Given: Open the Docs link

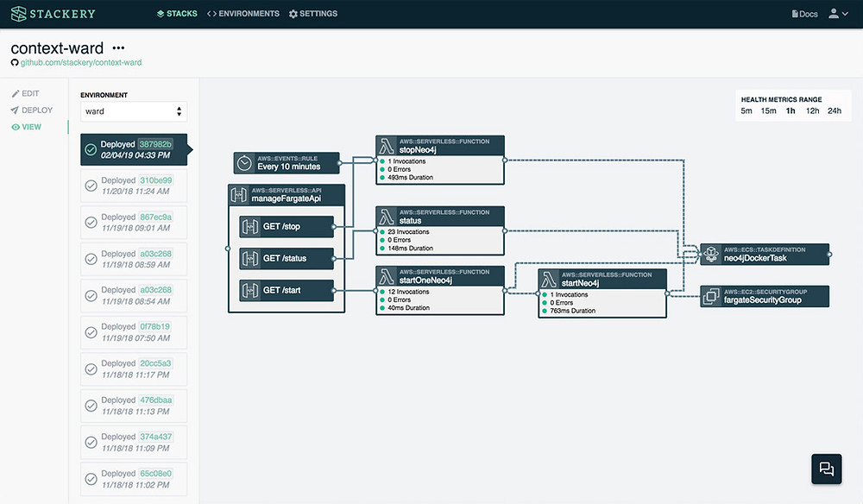Looking at the screenshot, I should [804, 14].
